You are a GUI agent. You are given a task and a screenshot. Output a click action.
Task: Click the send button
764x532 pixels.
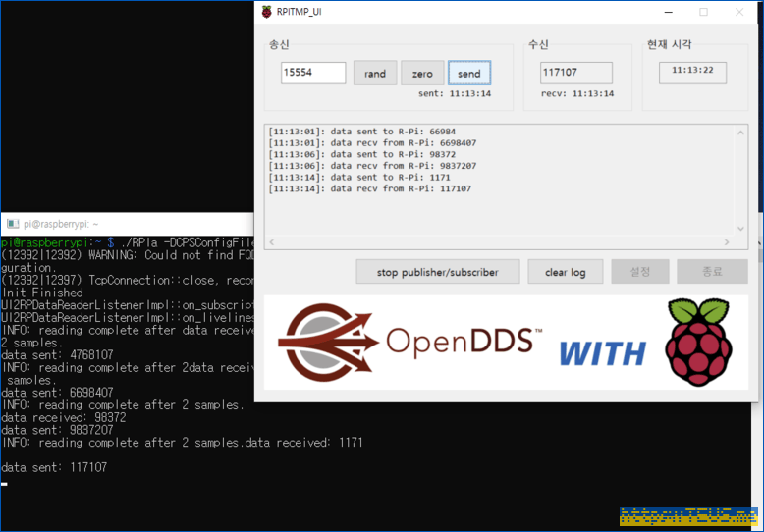[469, 73]
